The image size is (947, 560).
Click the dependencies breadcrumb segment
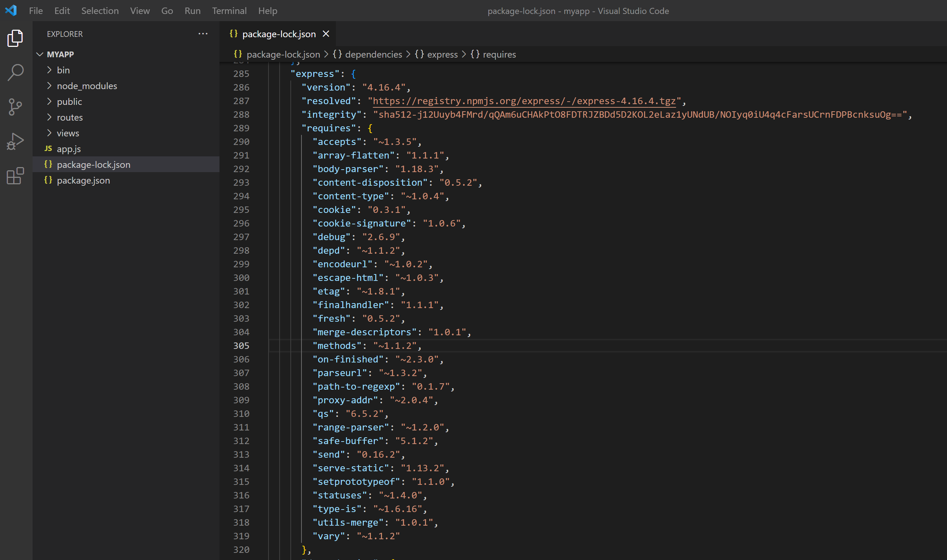373,54
